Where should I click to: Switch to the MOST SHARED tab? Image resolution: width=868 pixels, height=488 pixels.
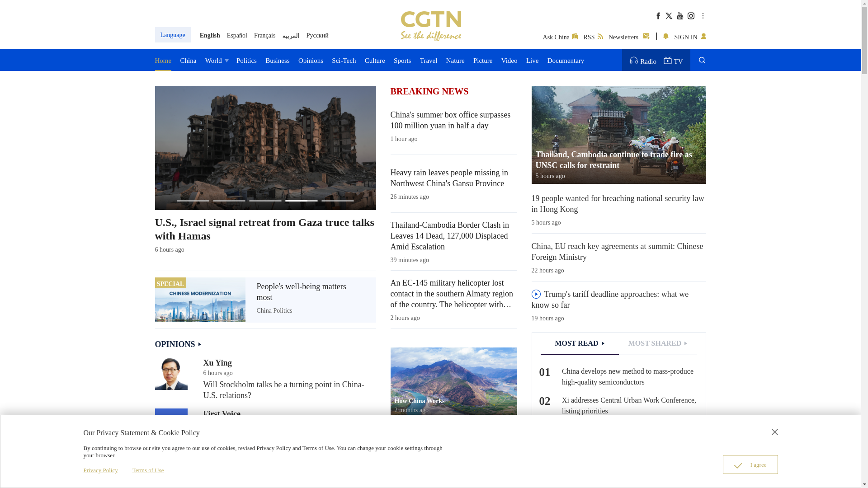tap(658, 343)
